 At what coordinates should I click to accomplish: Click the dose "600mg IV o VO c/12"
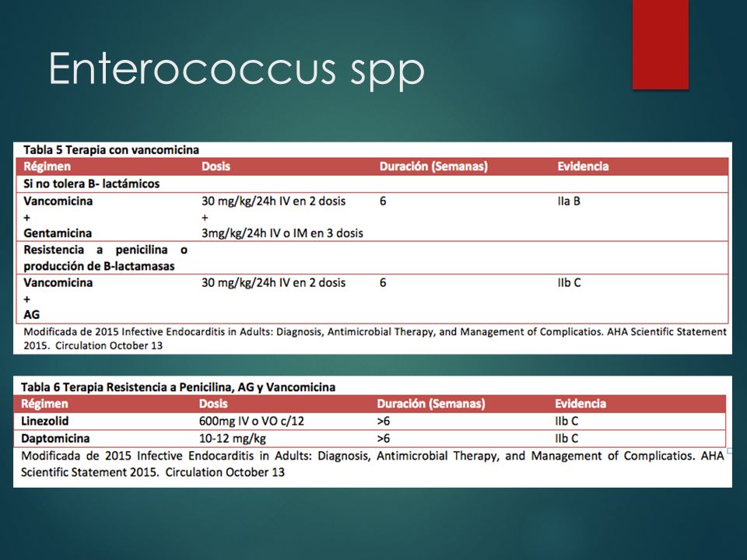(x=251, y=421)
